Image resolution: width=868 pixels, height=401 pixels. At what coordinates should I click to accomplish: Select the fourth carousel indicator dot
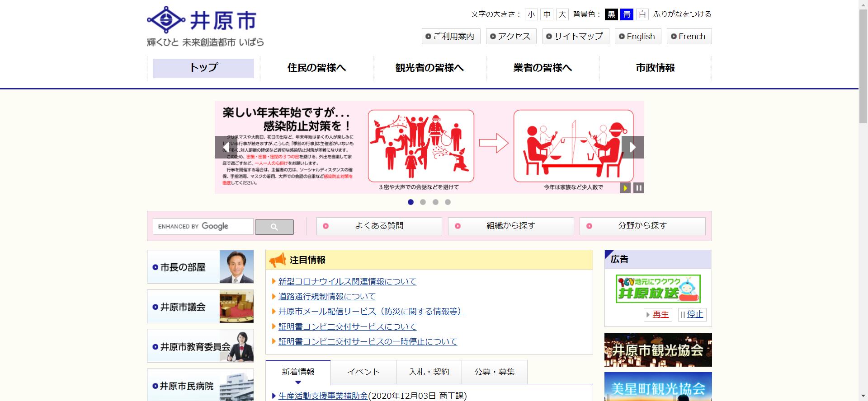(x=448, y=202)
